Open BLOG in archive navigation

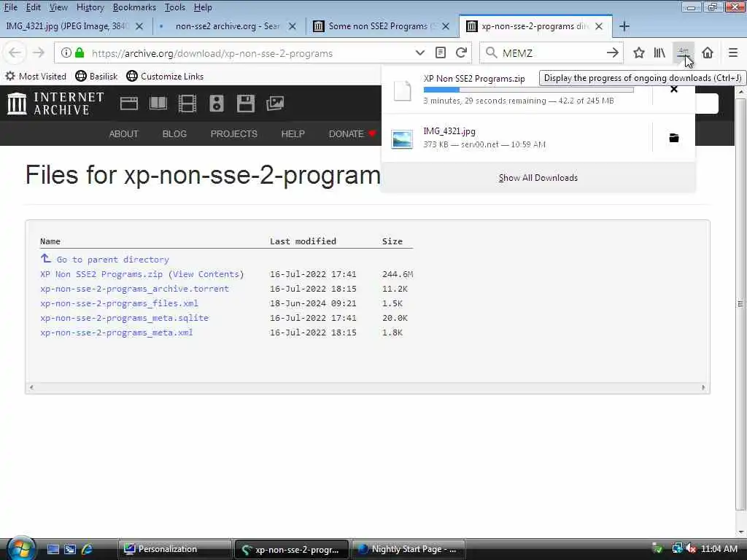[174, 134]
